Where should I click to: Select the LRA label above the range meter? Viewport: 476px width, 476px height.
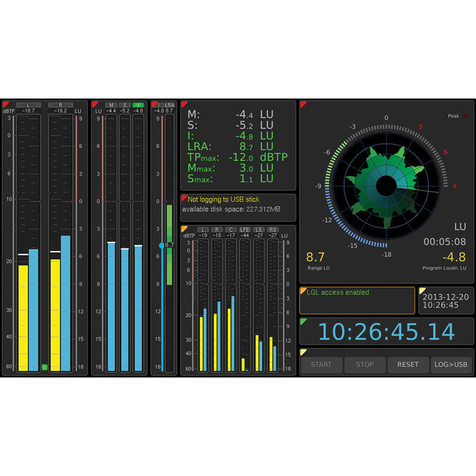click(x=169, y=105)
